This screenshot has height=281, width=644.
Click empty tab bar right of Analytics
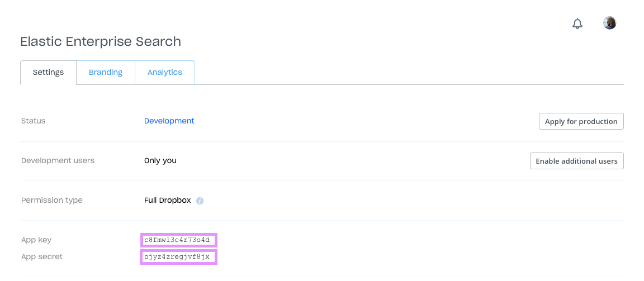(408, 73)
